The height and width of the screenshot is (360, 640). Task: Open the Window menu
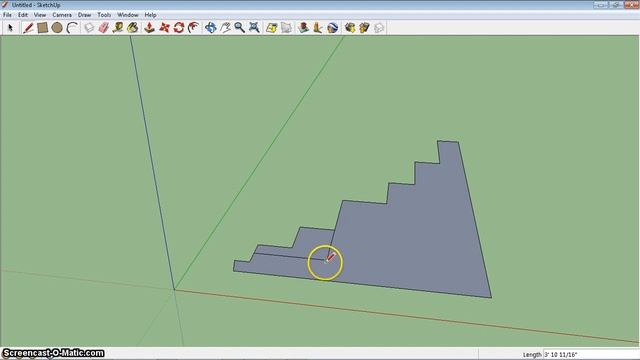tap(128, 15)
